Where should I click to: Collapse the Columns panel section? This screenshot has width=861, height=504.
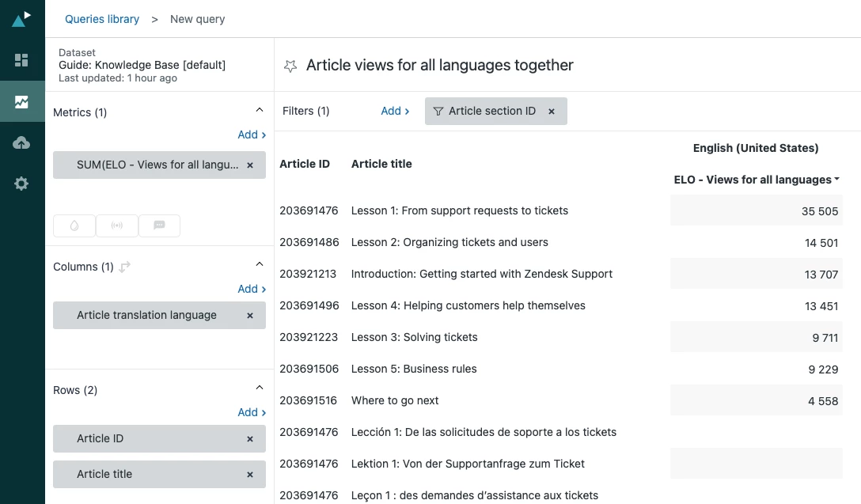[x=259, y=264]
